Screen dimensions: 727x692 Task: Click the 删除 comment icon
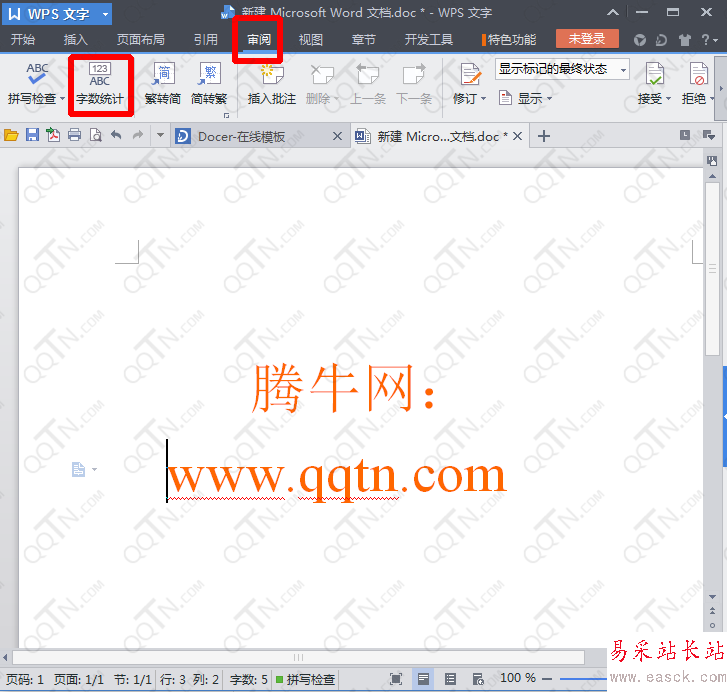point(321,74)
